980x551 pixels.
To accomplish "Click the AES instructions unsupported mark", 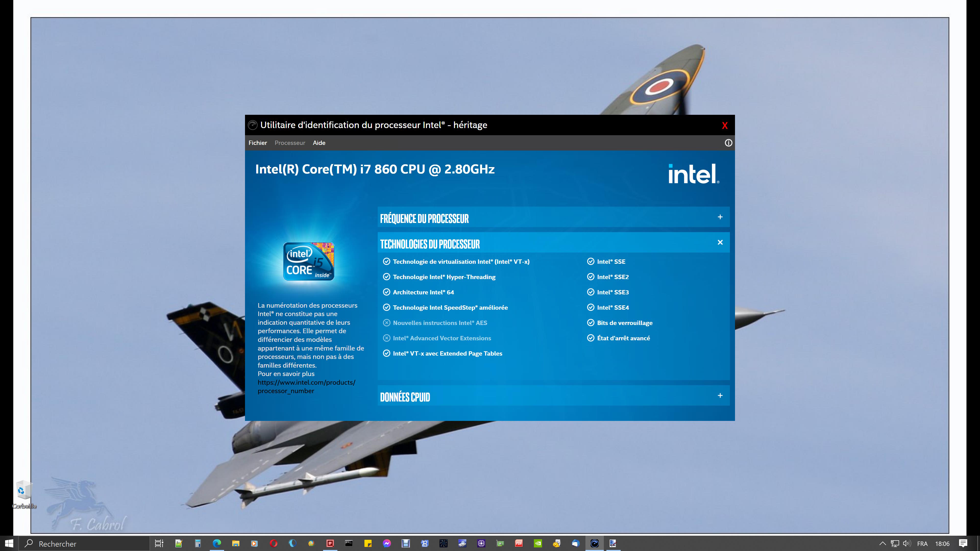I will 387,322.
